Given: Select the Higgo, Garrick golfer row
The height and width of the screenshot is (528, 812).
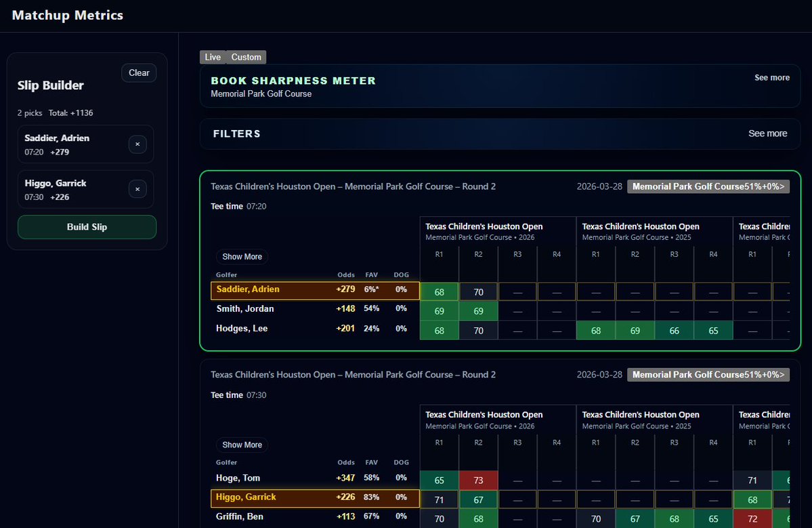Looking at the screenshot, I should pos(315,498).
